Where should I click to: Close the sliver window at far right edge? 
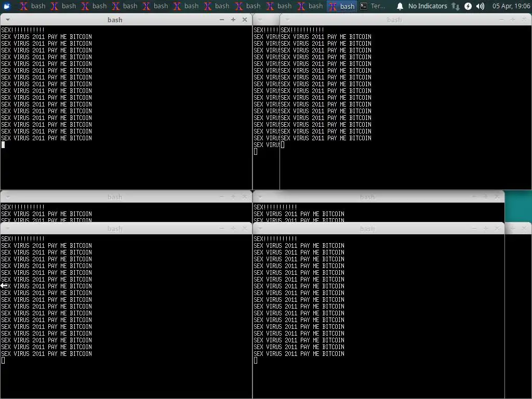coord(524,229)
